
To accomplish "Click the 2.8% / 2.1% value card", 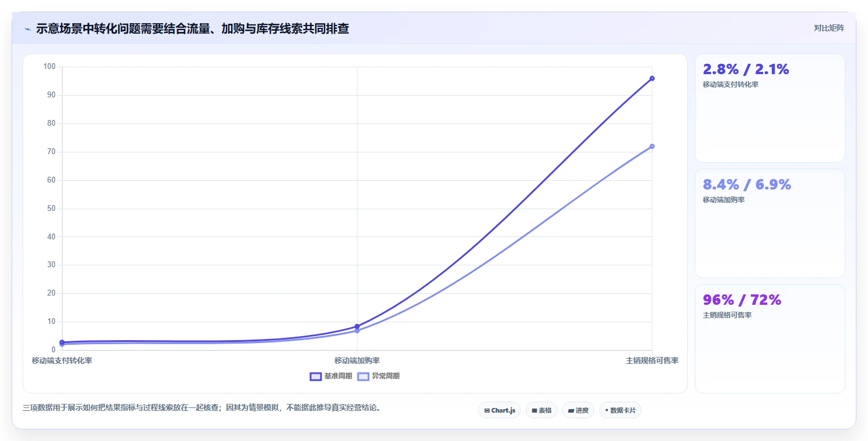I will 770,108.
